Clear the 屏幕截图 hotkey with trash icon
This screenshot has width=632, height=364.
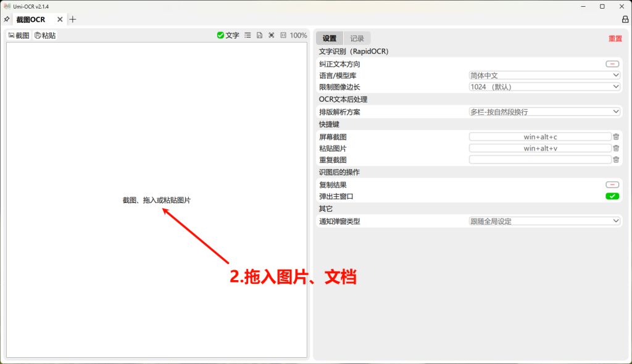pos(616,136)
